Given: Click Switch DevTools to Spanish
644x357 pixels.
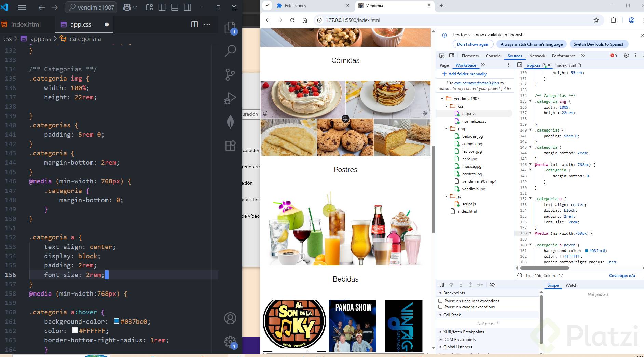Looking at the screenshot, I should [x=599, y=44].
